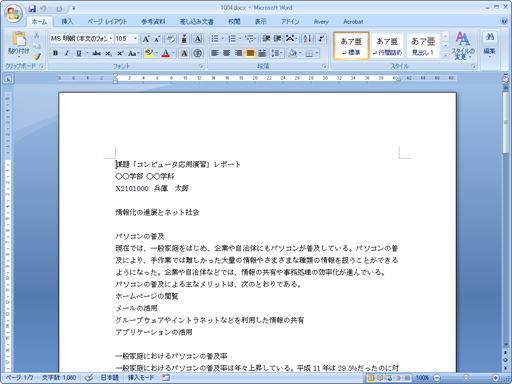
Task: Click spell check status bar icon
Action: (89, 378)
